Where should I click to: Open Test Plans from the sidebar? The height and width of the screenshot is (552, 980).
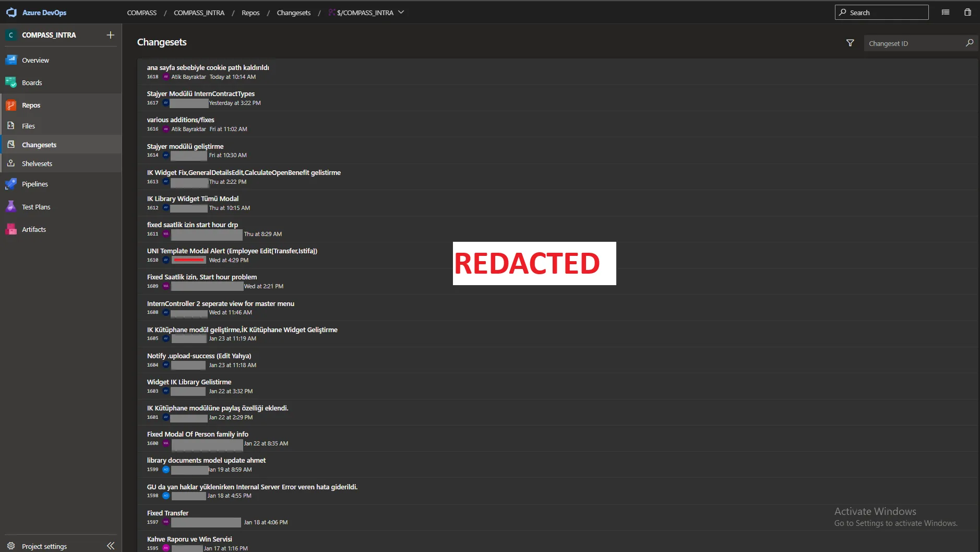36,207
